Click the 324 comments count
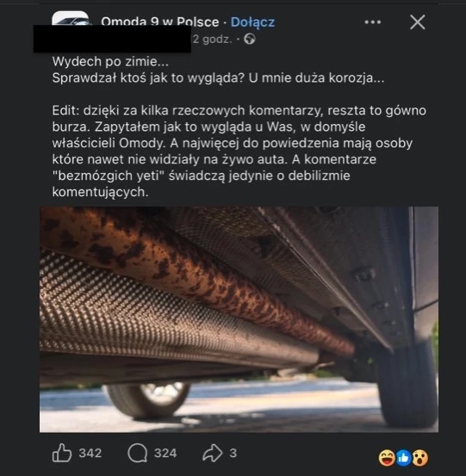Screen dimensions: 466x476 click(x=165, y=454)
